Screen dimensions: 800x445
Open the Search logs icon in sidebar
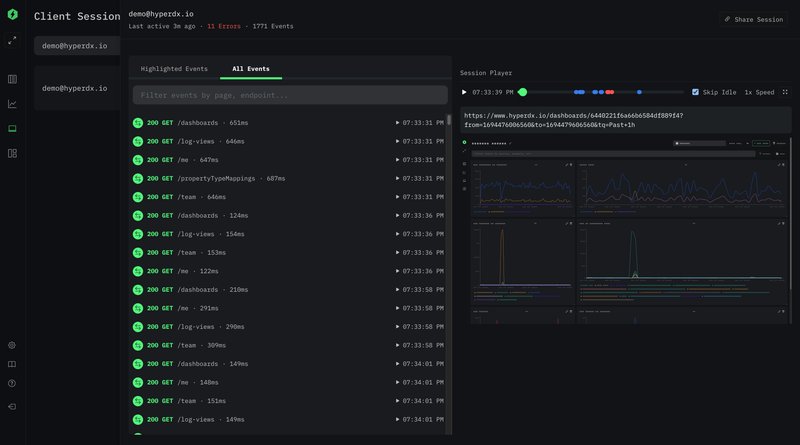tap(12, 79)
